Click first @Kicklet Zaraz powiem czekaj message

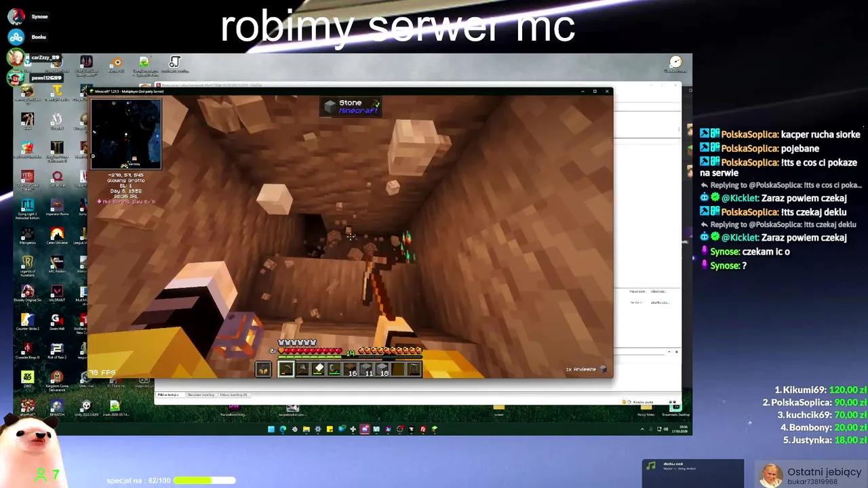click(x=773, y=199)
